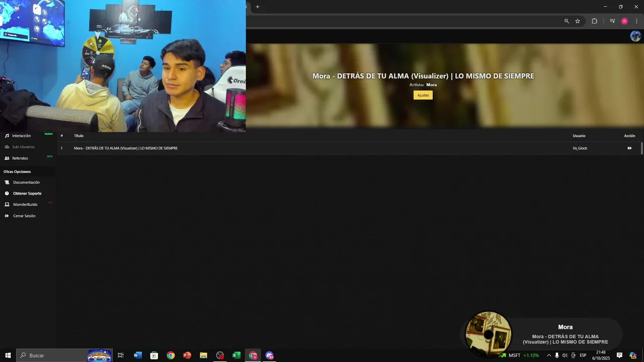
Task: Click the microphone tray icon
Action: 556,355
